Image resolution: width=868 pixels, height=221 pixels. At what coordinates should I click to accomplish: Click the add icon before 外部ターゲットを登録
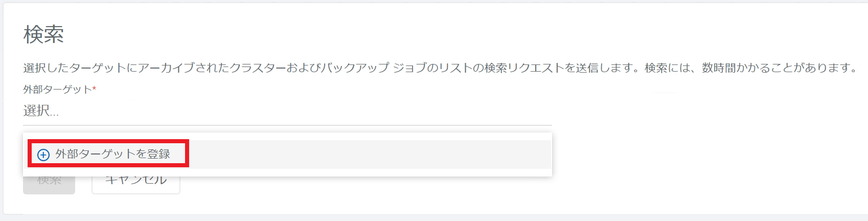click(x=43, y=154)
